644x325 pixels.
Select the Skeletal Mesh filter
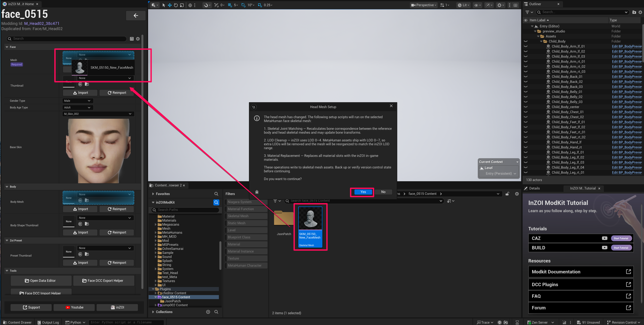pos(246,216)
